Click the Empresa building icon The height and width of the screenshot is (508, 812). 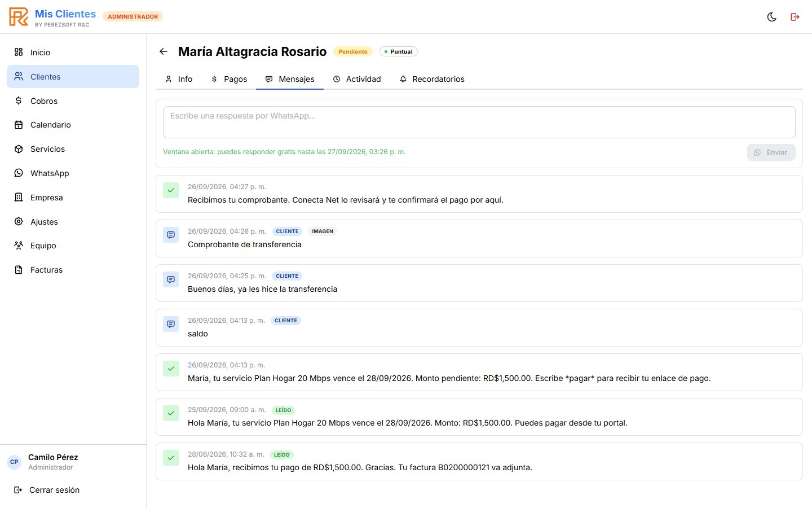pyautogui.click(x=19, y=198)
